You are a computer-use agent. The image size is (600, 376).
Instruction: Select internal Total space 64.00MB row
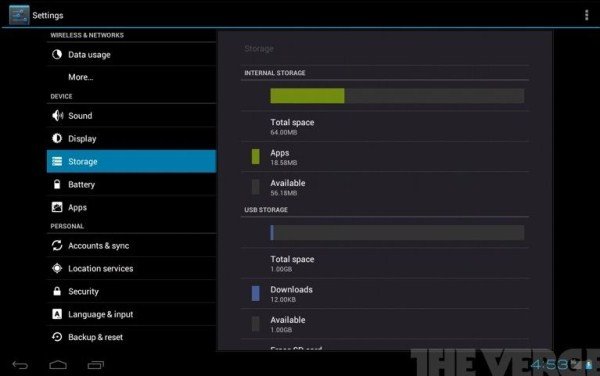(385, 127)
